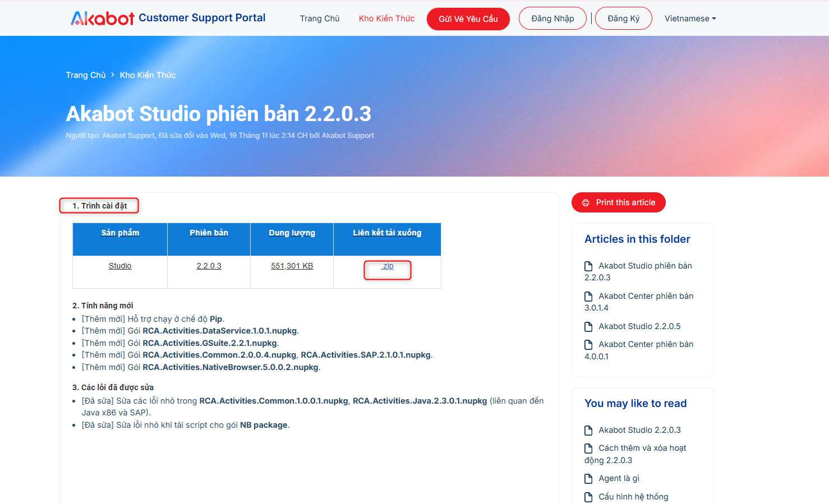Click the breadcrumb chevron separator
829x504 pixels.
tap(113, 75)
